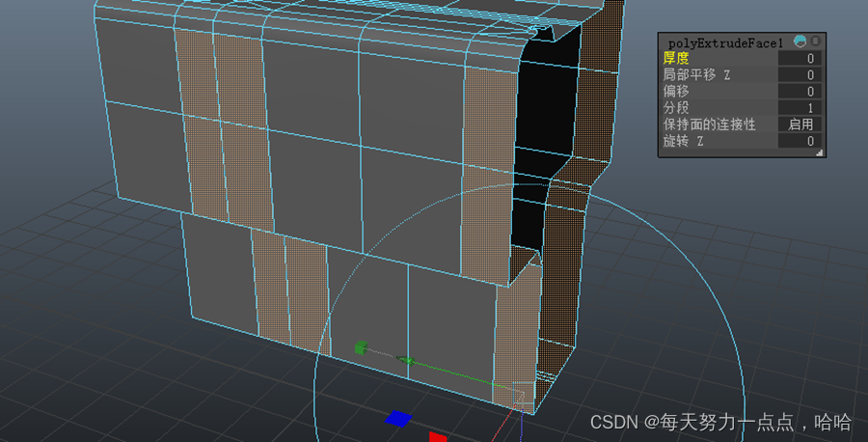Click the 厚度 value field

coord(800,58)
